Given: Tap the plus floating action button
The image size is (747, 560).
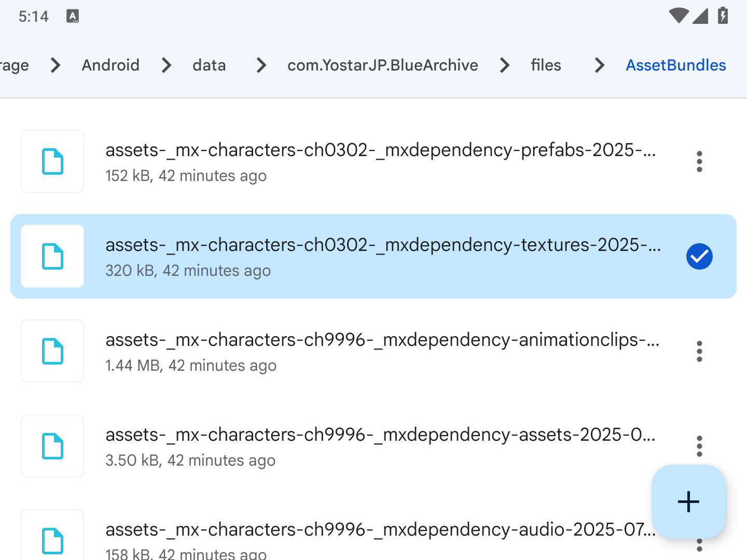Looking at the screenshot, I should (x=688, y=501).
